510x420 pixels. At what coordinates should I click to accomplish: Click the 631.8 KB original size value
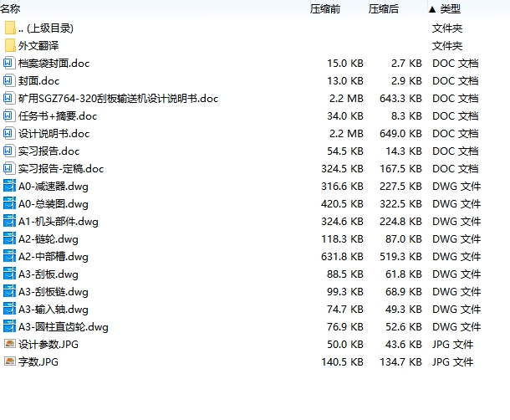pos(342,257)
